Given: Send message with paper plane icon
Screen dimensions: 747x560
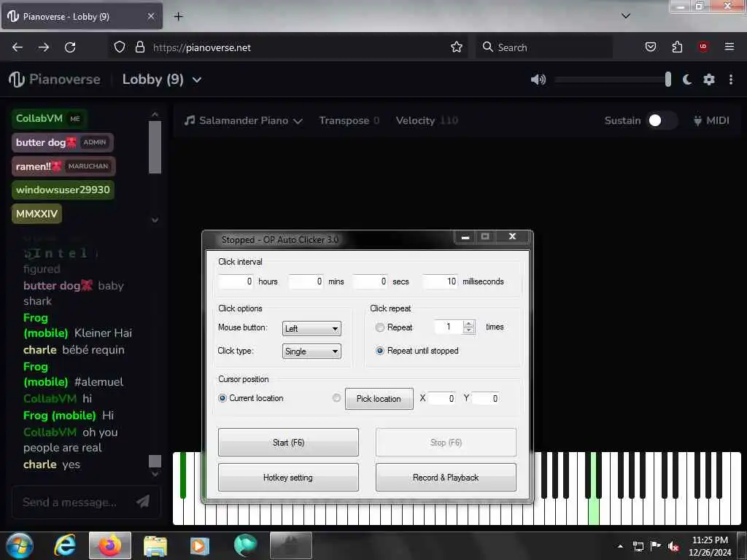Looking at the screenshot, I should (143, 501).
